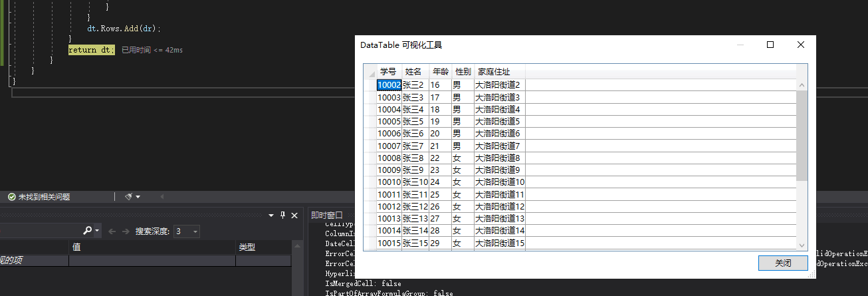The width and height of the screenshot is (868, 296).
Task: Click the grid vertical scrollbar down arrow
Action: tap(802, 244)
